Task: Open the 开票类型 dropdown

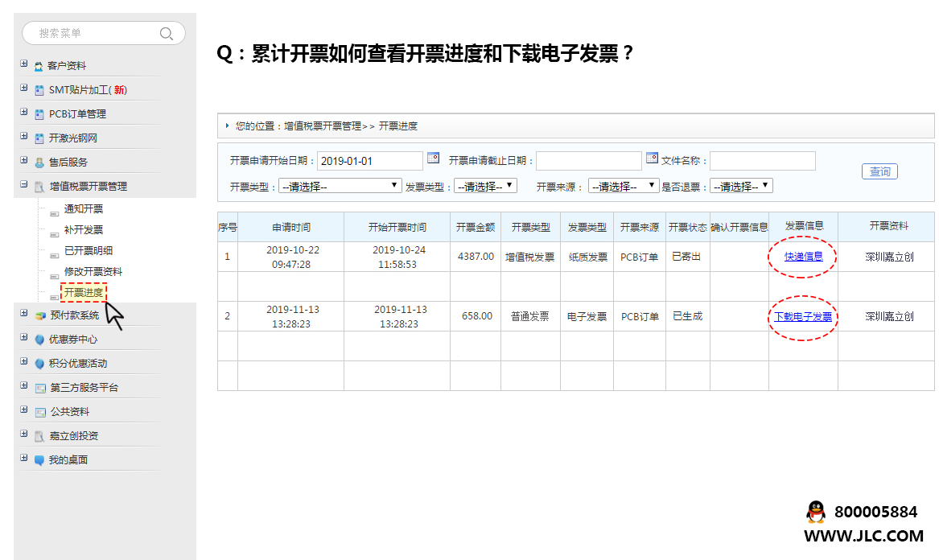Action: click(340, 186)
